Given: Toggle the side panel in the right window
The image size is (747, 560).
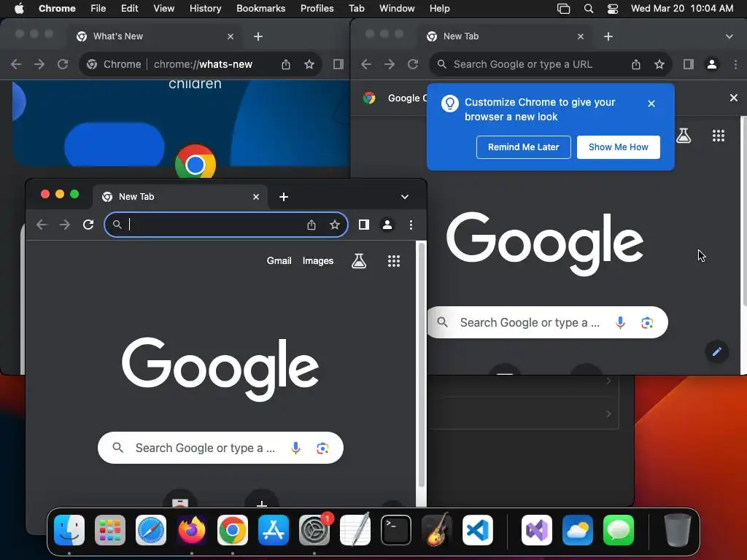Looking at the screenshot, I should 689,64.
